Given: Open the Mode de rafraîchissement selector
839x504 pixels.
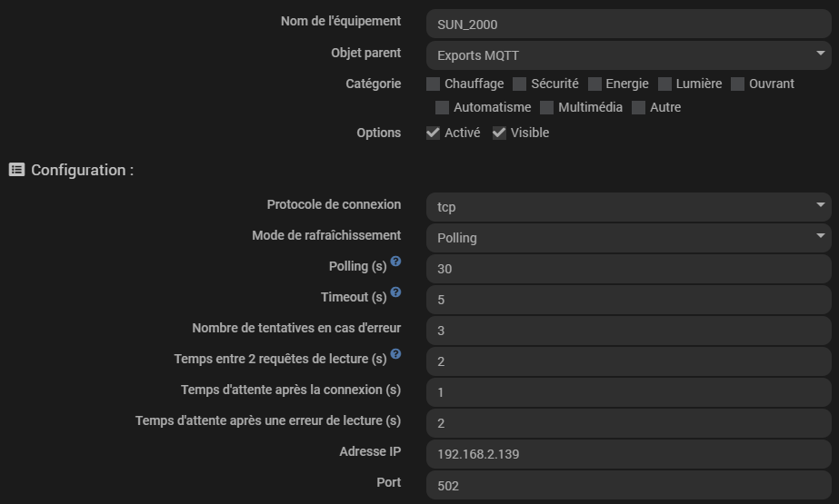Looking at the screenshot, I should click(629, 238).
